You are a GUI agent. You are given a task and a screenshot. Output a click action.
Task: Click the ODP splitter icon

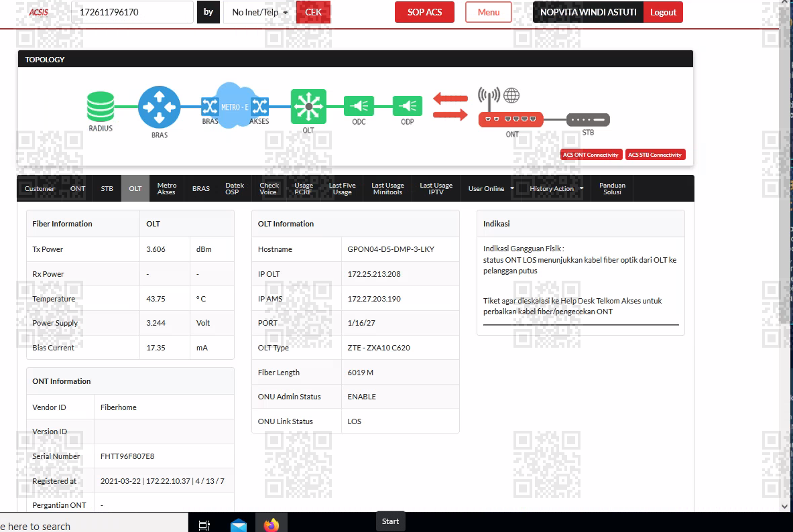(407, 106)
